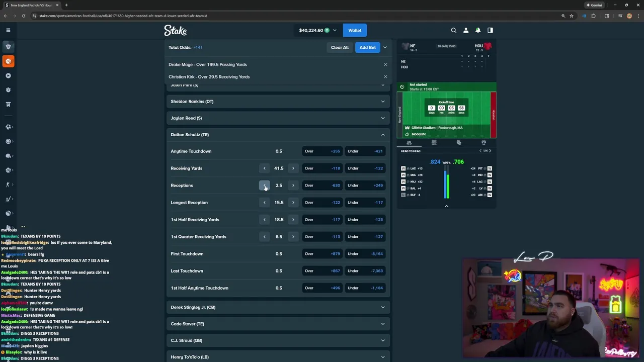Increase the 1st Half Receiving Yards line
644x362 pixels.
tap(293, 220)
